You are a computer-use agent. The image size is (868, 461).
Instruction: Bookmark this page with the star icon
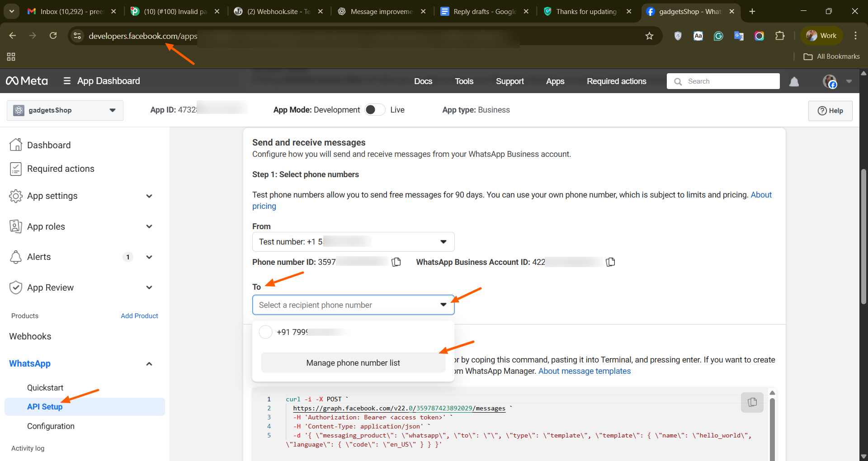(649, 36)
